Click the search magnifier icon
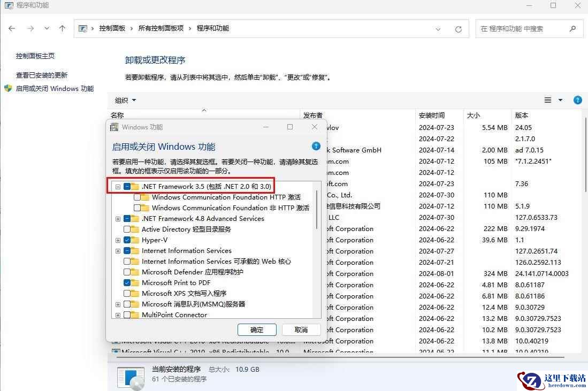The height and width of the screenshot is (391, 588). click(x=573, y=29)
